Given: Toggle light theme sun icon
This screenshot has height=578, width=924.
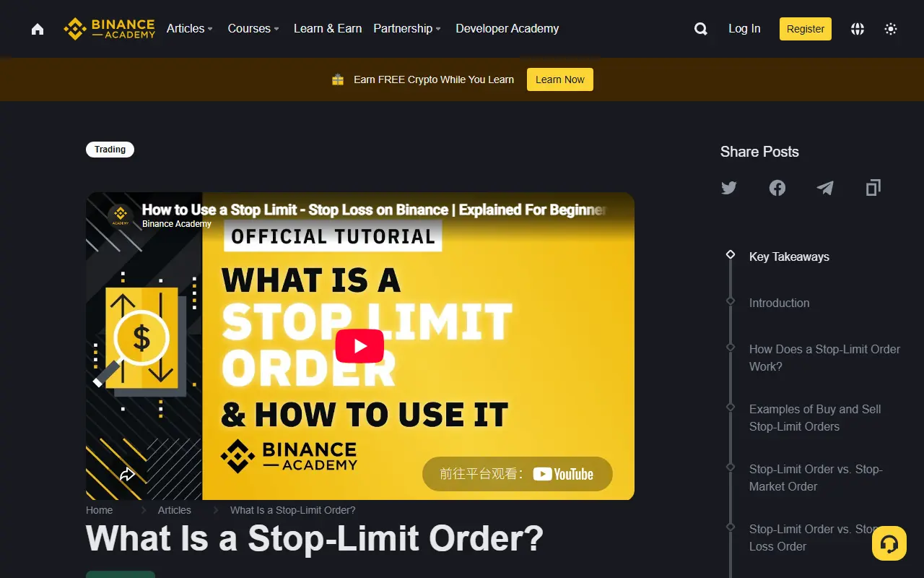Looking at the screenshot, I should click(891, 29).
